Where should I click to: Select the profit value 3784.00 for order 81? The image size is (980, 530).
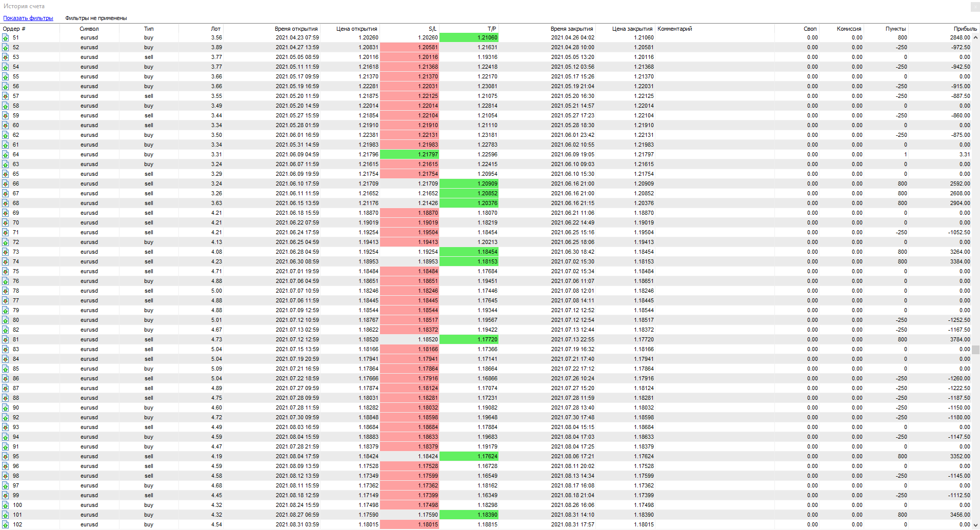pyautogui.click(x=959, y=339)
